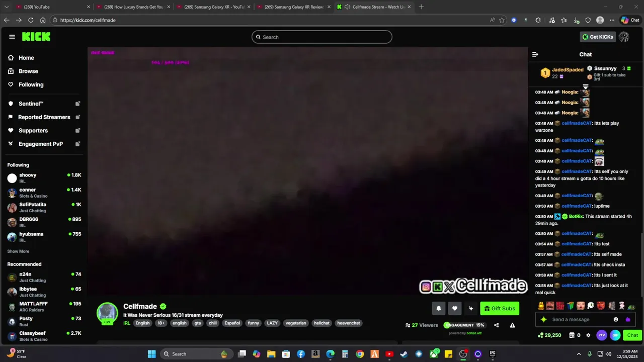Send message with green Chat button
Screen dimensions: 644x362
click(632, 335)
